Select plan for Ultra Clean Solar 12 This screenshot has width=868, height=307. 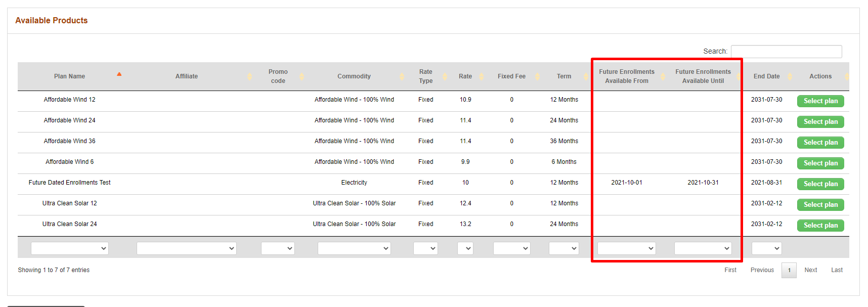tap(820, 205)
